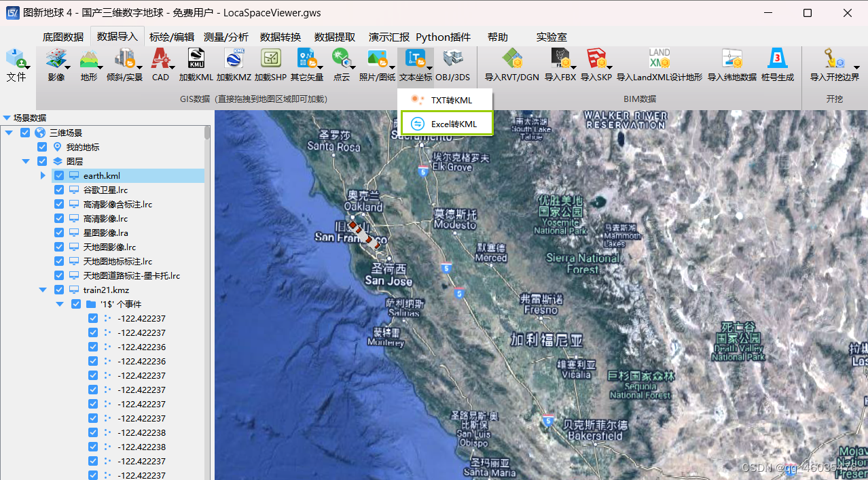
Task: Uncheck the 三维场景 checkbox
Action: pos(25,133)
